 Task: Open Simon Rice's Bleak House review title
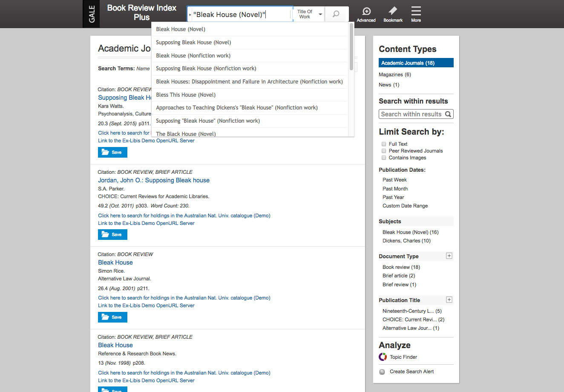[x=115, y=262]
